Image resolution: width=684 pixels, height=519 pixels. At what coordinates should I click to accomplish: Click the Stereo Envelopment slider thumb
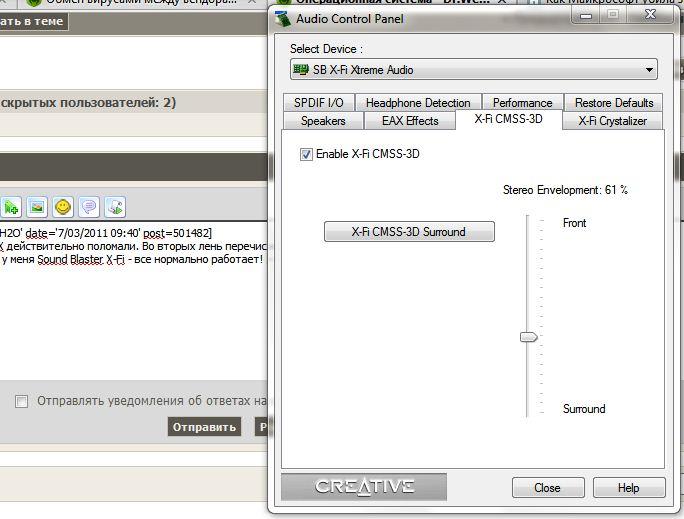coord(529,337)
